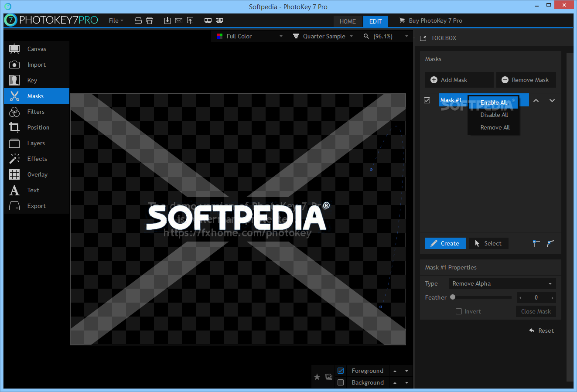
Task: Click the Remove Mask button
Action: [526, 80]
